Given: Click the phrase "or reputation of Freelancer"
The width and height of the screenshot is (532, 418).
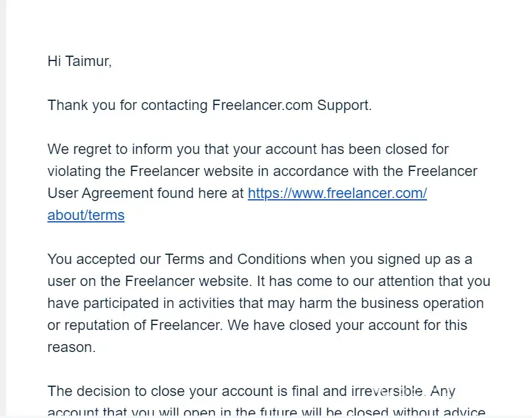Looking at the screenshot, I should (x=134, y=325).
